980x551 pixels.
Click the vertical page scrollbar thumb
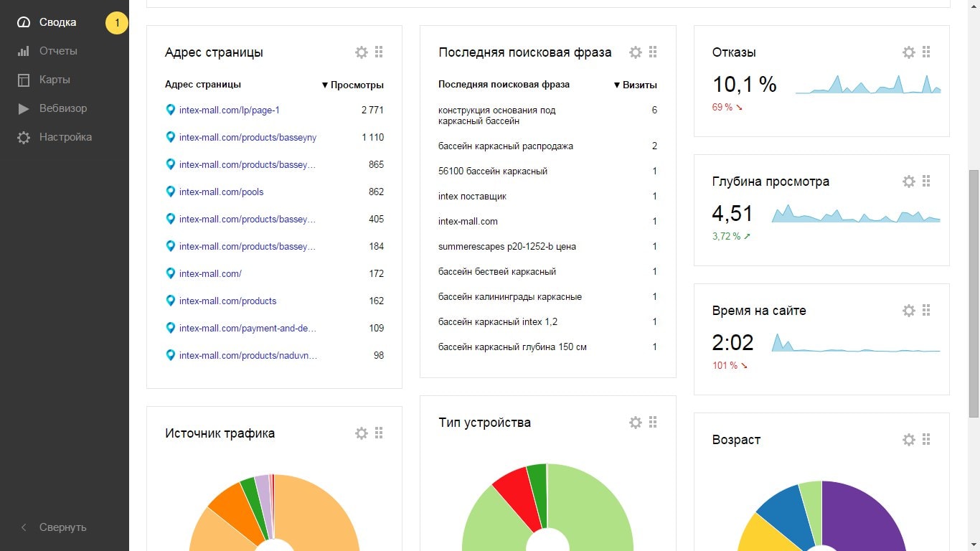point(974,294)
